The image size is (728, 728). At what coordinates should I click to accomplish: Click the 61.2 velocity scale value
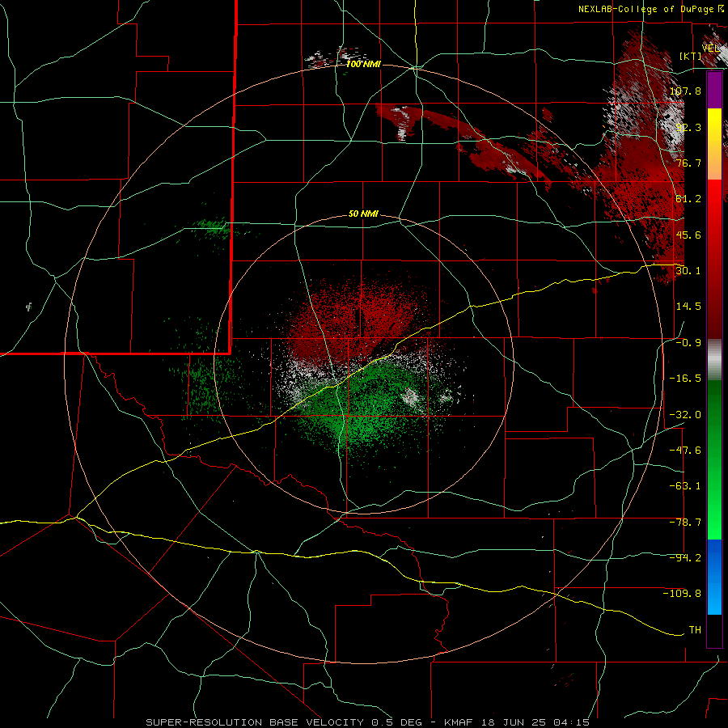pos(688,199)
